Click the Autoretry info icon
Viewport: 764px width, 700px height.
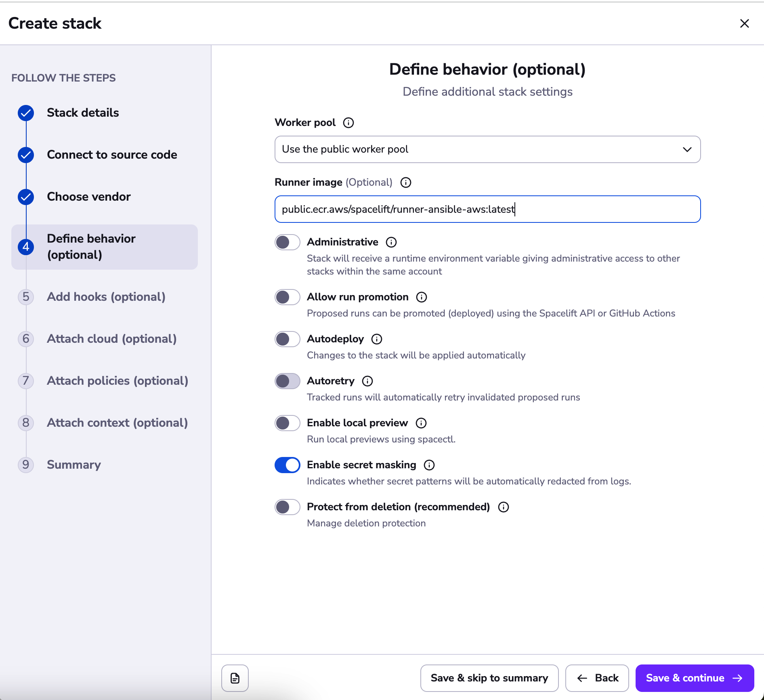point(367,381)
